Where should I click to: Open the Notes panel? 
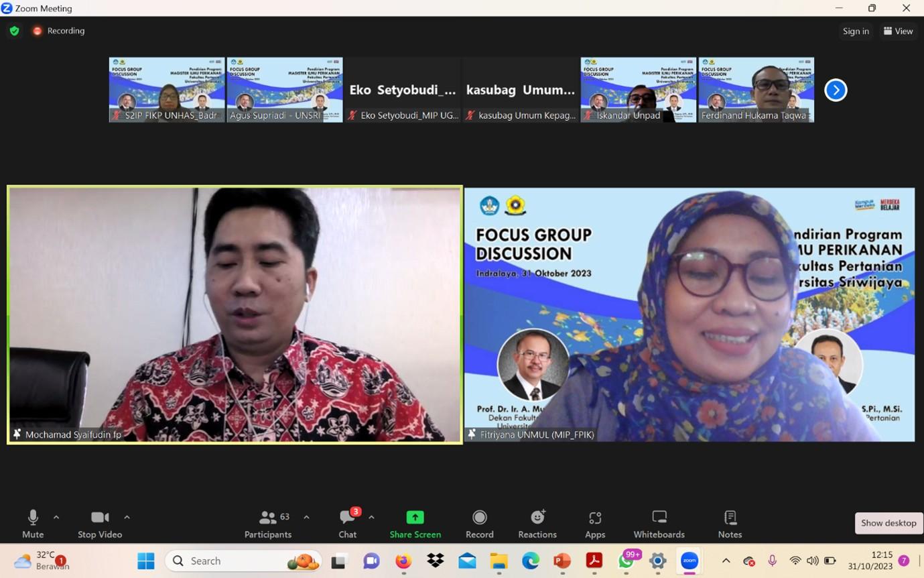point(730,524)
